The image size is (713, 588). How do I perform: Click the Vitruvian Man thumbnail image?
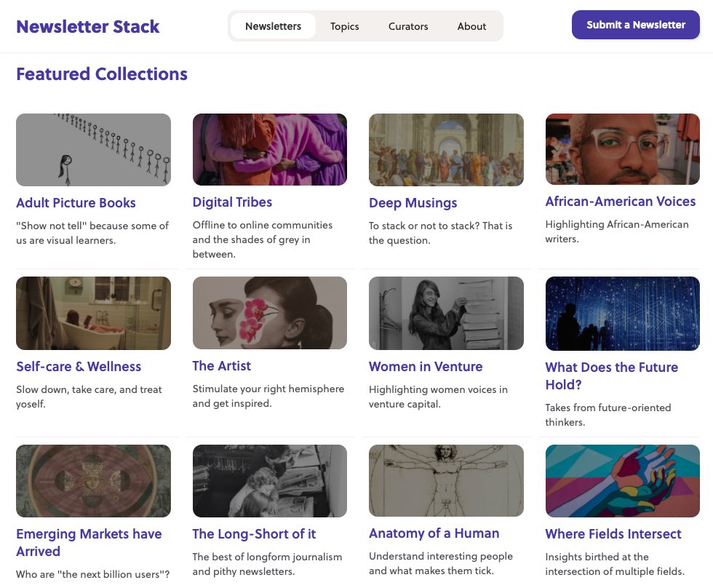click(x=446, y=480)
